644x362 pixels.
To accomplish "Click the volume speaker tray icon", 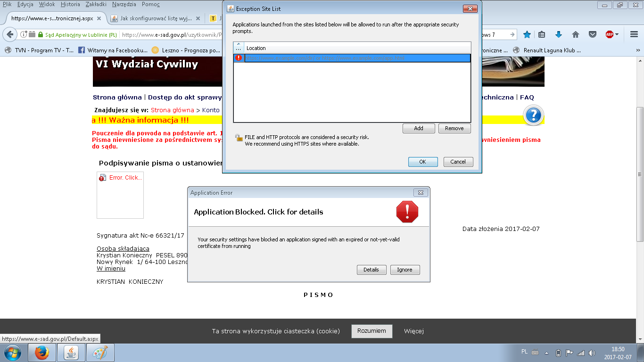I will [x=592, y=353].
